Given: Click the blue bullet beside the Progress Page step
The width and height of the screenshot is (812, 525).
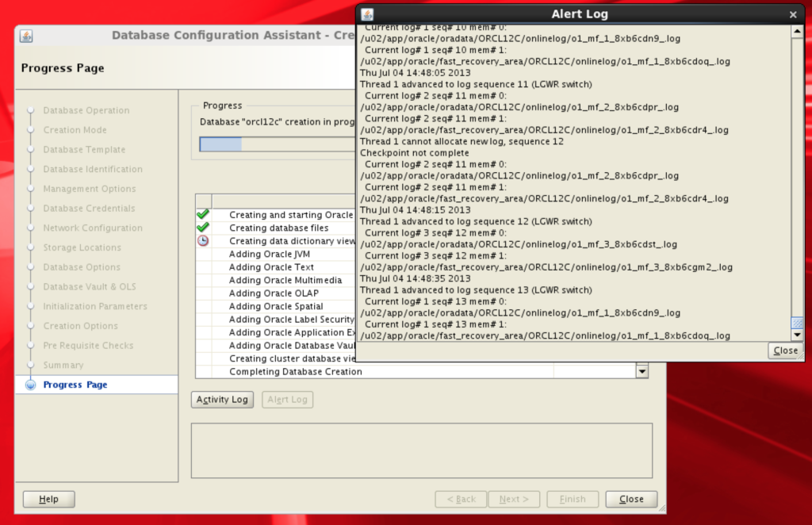Looking at the screenshot, I should coord(29,385).
